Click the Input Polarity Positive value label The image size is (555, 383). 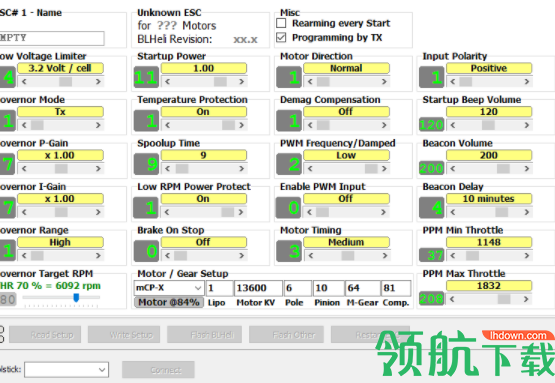click(x=489, y=68)
